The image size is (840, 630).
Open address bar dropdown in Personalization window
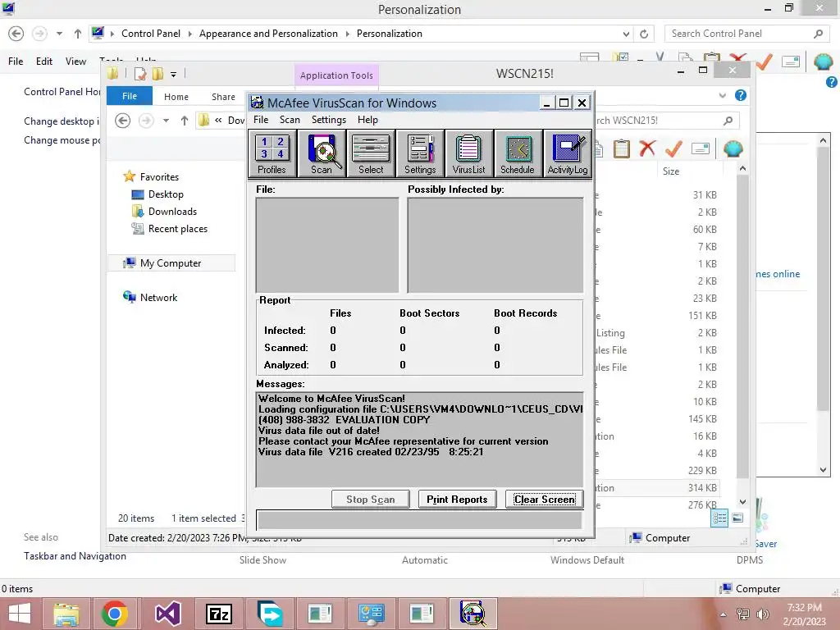[x=626, y=34]
